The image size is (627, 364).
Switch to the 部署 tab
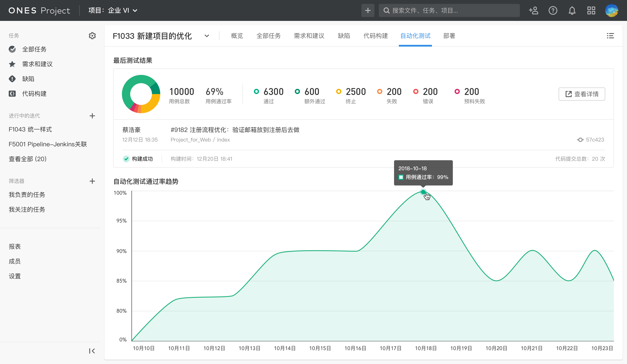click(449, 36)
